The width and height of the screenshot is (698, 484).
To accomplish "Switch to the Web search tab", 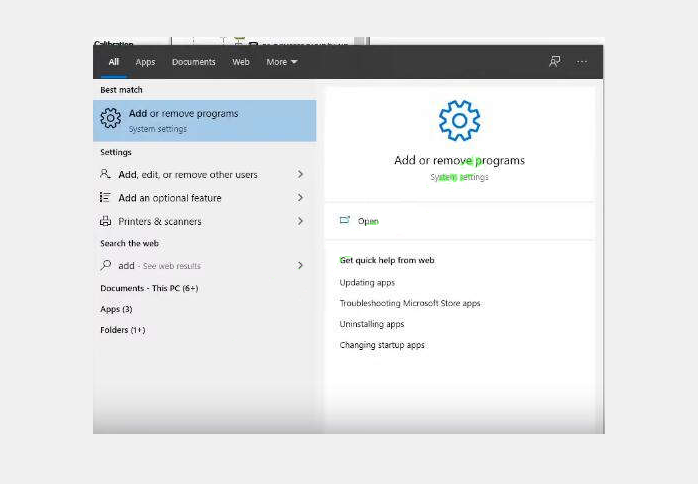I will click(241, 62).
